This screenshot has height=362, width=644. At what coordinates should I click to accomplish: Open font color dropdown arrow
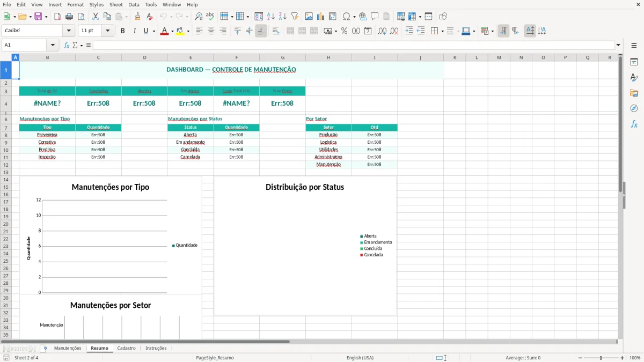click(x=172, y=31)
